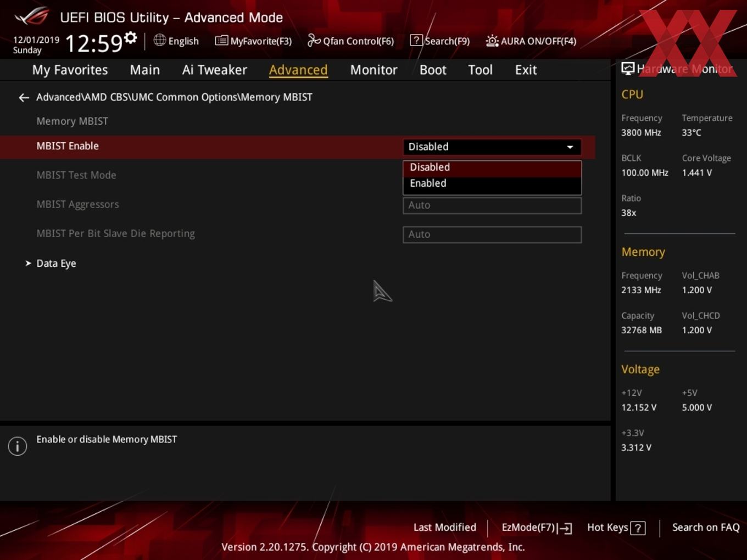Click CPU frequency value 3800 MHz
The height and width of the screenshot is (560, 747).
641,133
